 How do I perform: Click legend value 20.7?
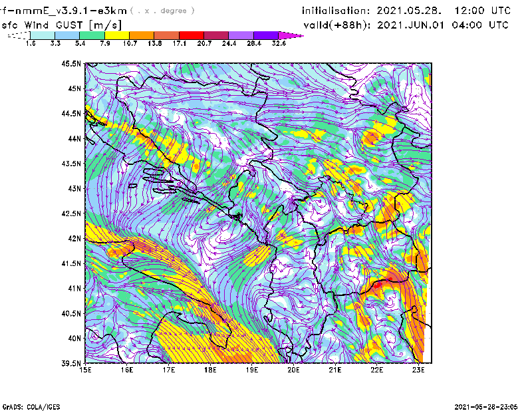(204, 43)
